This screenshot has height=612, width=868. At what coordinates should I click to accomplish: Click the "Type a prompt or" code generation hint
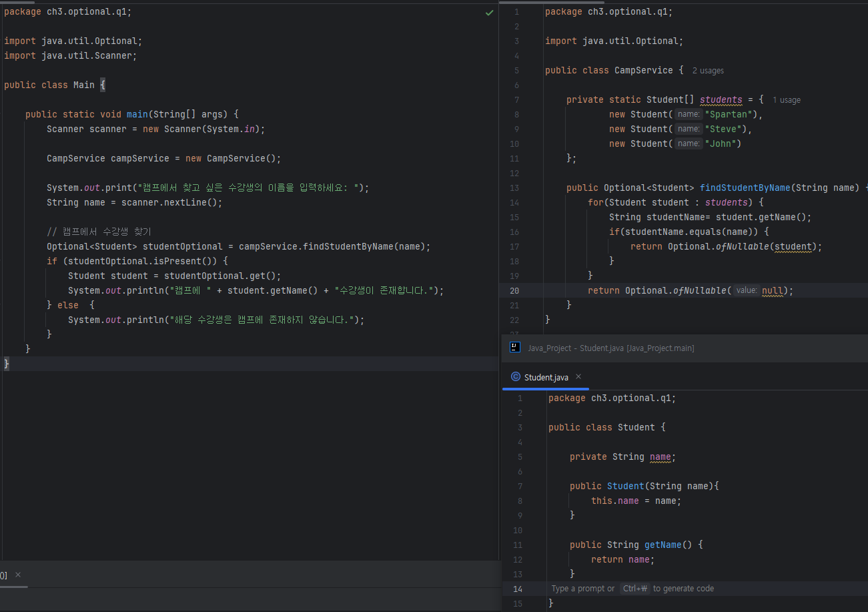tap(583, 589)
